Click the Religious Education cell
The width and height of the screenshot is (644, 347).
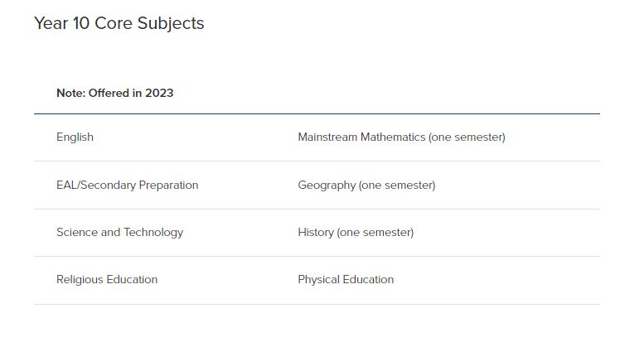click(107, 279)
